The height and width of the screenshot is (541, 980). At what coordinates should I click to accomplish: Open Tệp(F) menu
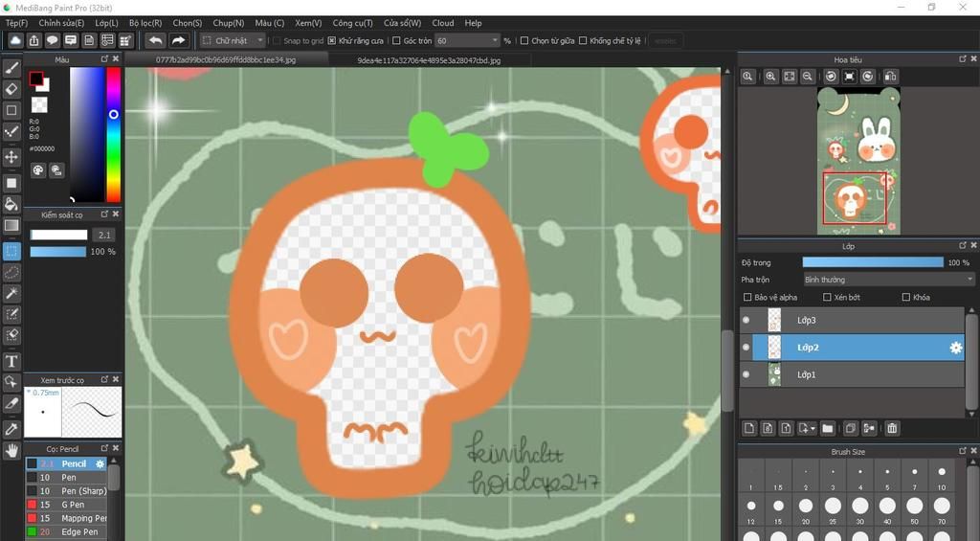pos(17,23)
